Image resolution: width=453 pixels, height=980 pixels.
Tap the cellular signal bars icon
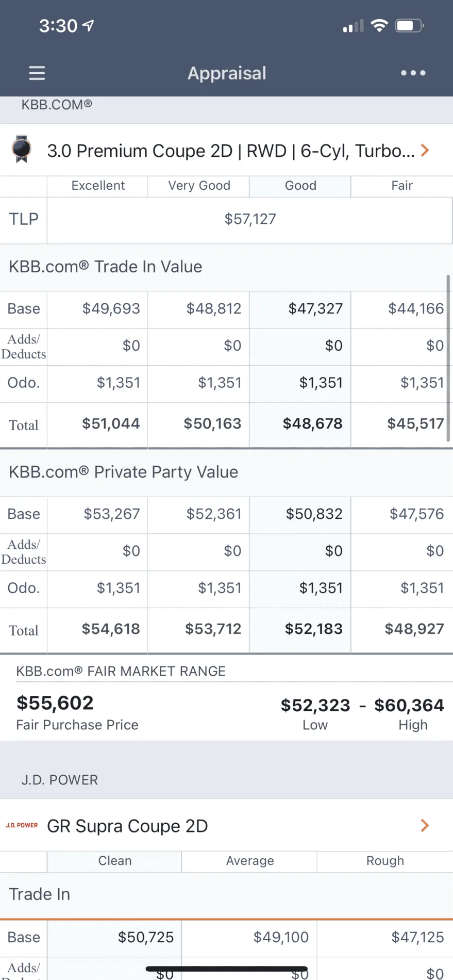point(353,26)
